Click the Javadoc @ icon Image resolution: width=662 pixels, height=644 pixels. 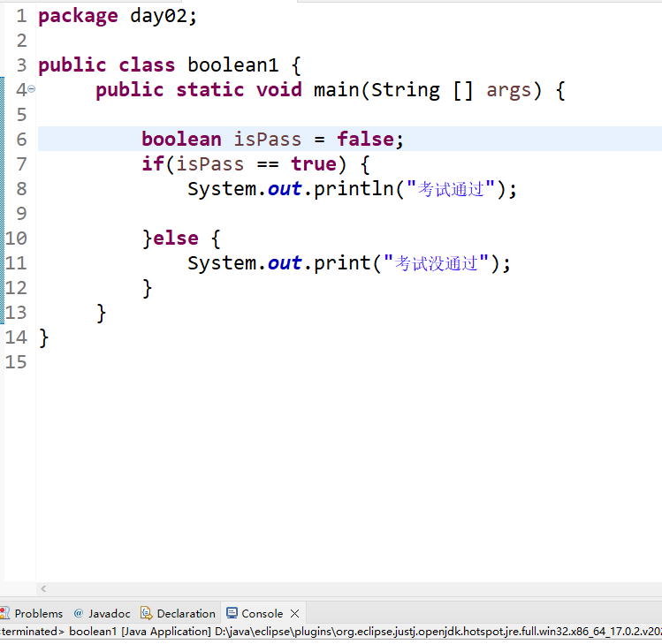tap(78, 613)
